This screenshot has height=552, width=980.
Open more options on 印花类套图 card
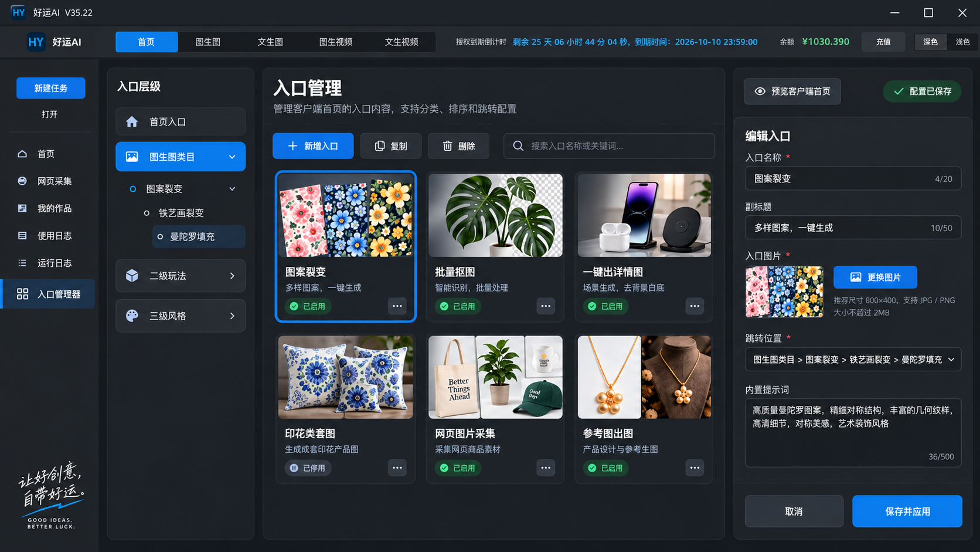(397, 468)
